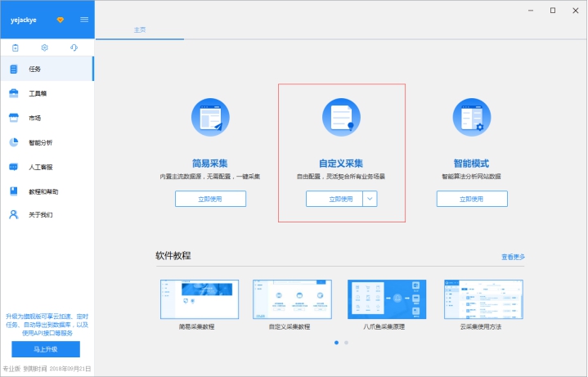Click the clipboard new task icon

coord(15,48)
